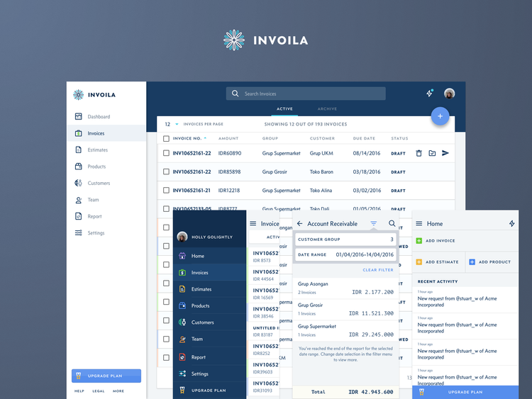Click the send paper plane icon

(445, 153)
